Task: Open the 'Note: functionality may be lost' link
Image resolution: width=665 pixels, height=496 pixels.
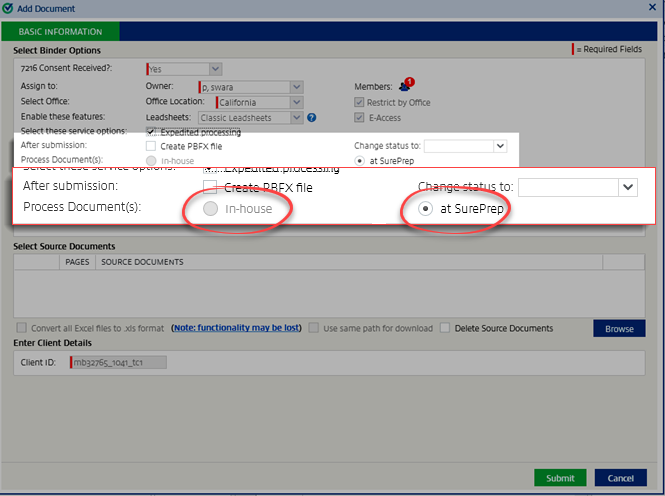Action: [236, 328]
